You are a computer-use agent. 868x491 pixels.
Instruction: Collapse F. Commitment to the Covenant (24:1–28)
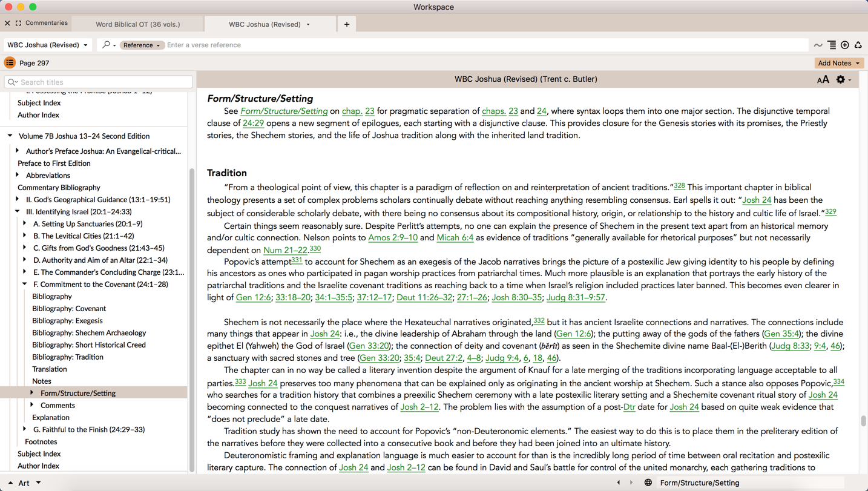[x=25, y=284]
